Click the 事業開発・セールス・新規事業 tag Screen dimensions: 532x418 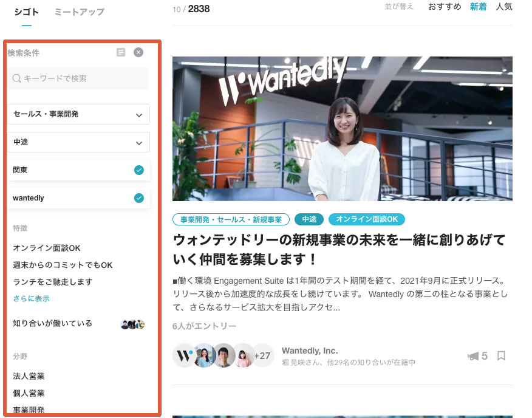231,219
